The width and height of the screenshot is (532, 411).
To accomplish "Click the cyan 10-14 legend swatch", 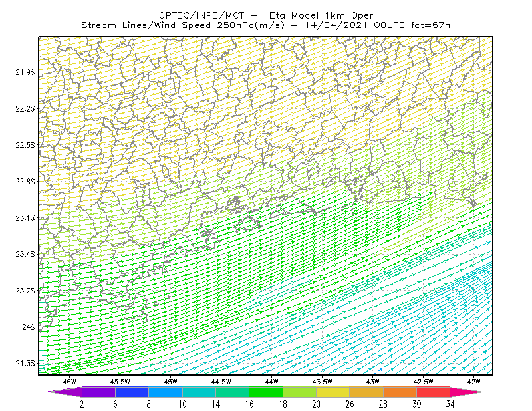I will point(199,392).
